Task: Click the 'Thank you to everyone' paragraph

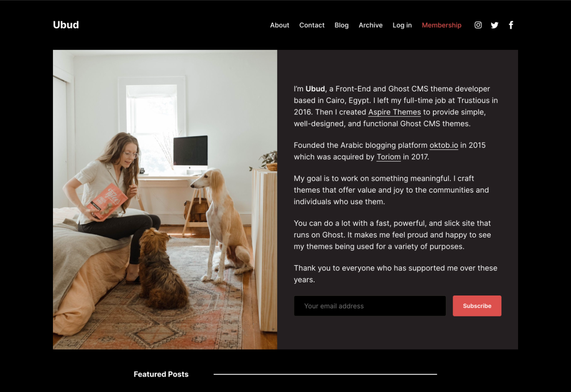Action: point(395,274)
